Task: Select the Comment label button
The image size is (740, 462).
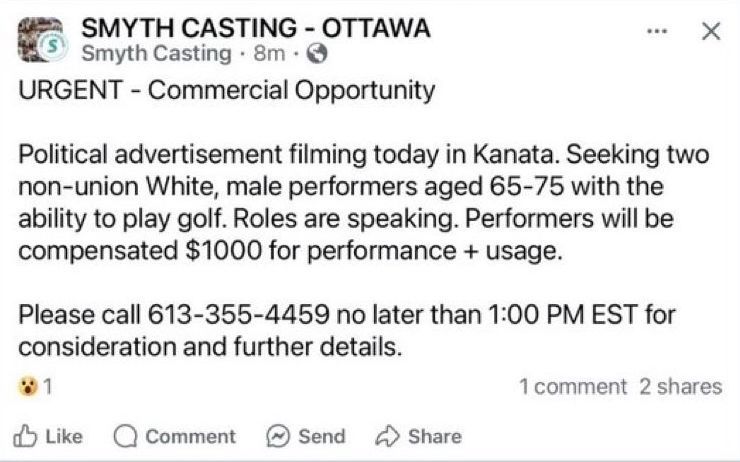Action: 190,436
